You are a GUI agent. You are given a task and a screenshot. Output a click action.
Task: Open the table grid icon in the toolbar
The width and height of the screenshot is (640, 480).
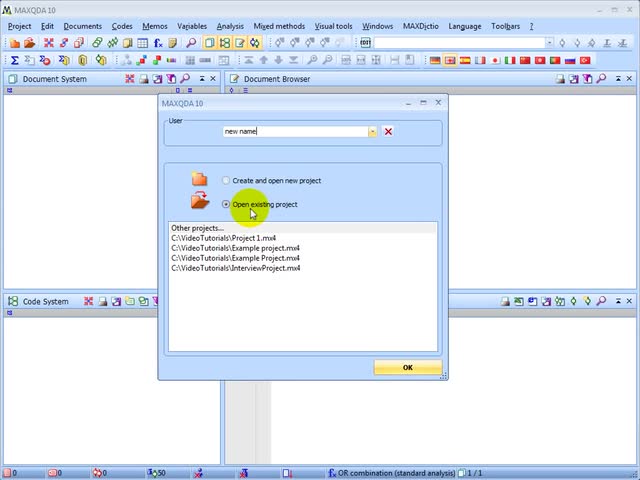click(x=142, y=43)
